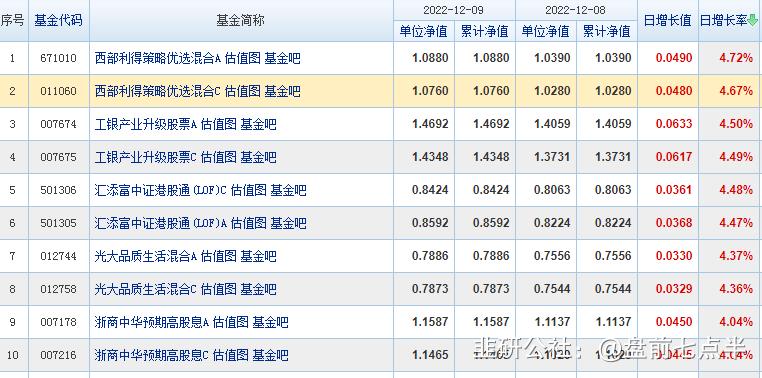The height and width of the screenshot is (378, 762).
Task: Select fund code 007178
Action: (x=58, y=322)
